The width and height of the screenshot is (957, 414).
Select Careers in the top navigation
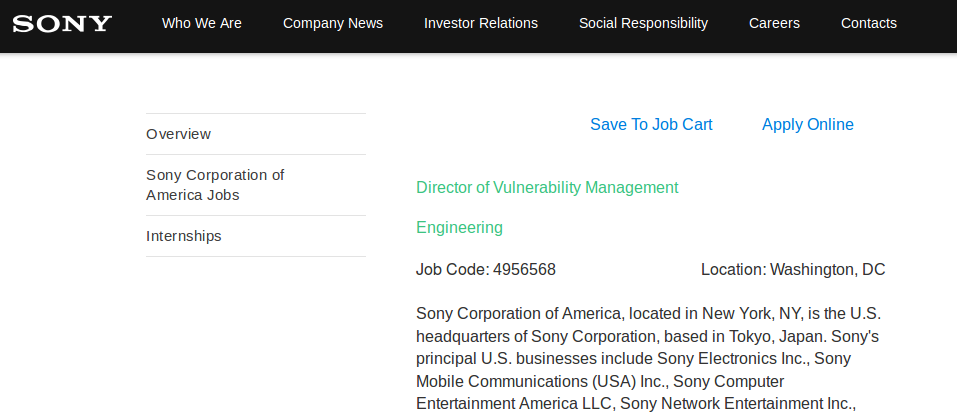pyautogui.click(x=774, y=23)
